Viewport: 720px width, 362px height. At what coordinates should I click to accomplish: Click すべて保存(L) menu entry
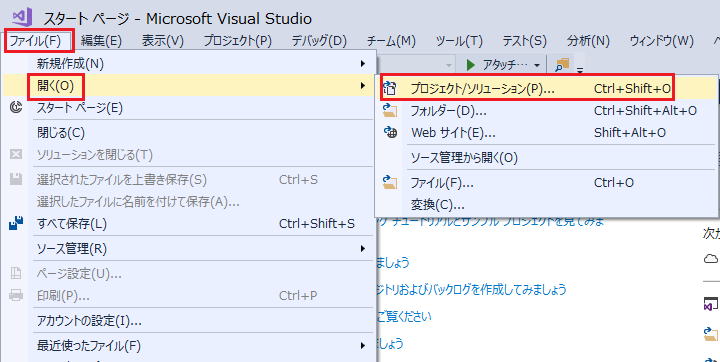189,224
